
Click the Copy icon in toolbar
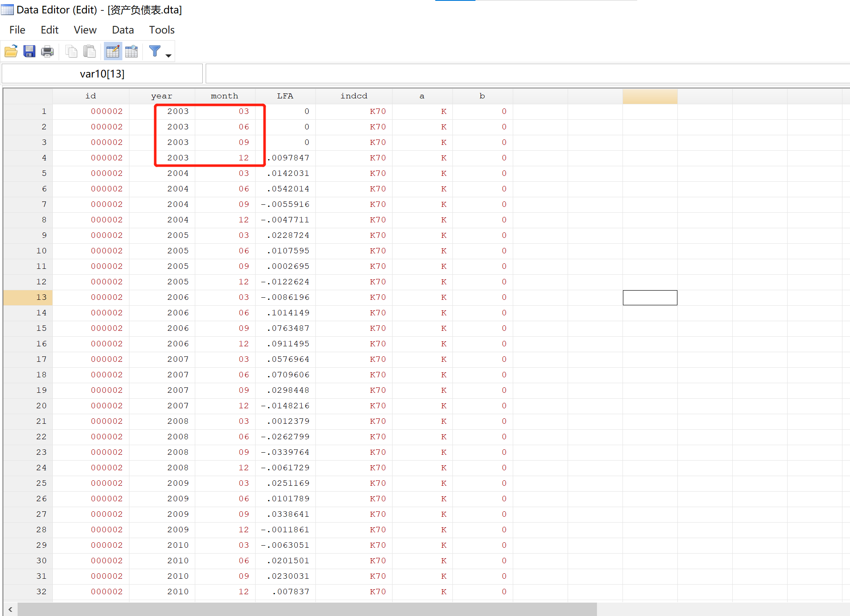point(72,52)
